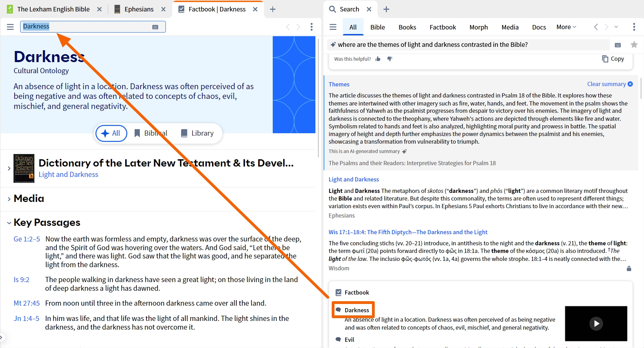644x348 pixels.
Task: Copy the answer text
Action: pos(613,59)
